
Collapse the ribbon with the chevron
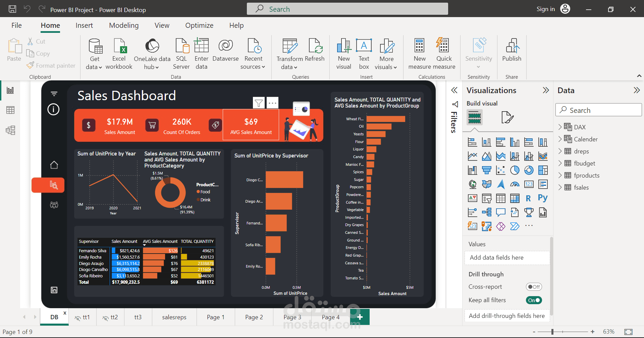click(639, 76)
